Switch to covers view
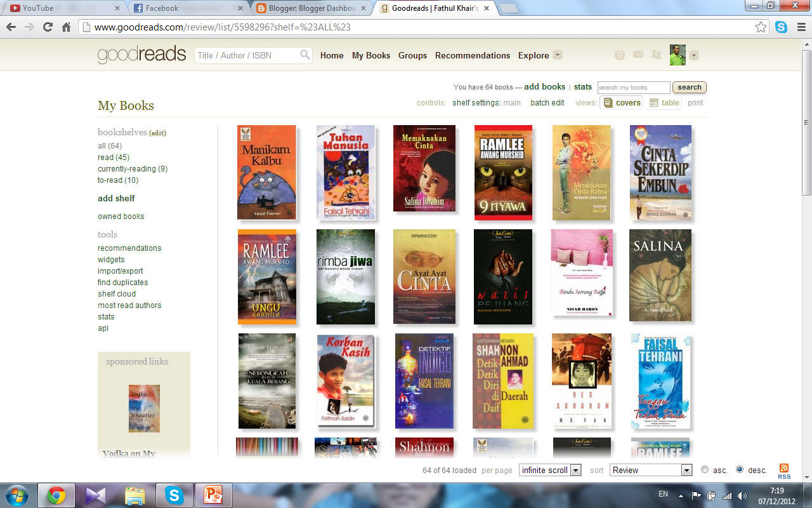Viewport: 812px width, 508px height. pyautogui.click(x=622, y=103)
